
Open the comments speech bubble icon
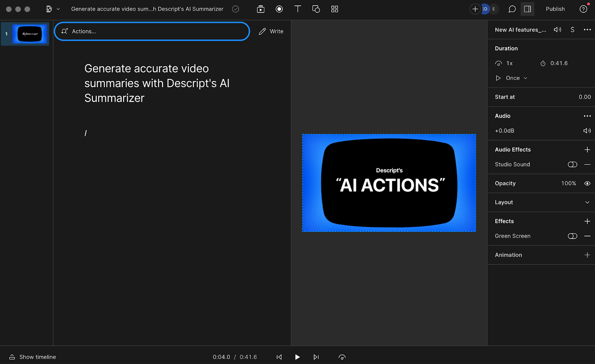[x=512, y=9]
